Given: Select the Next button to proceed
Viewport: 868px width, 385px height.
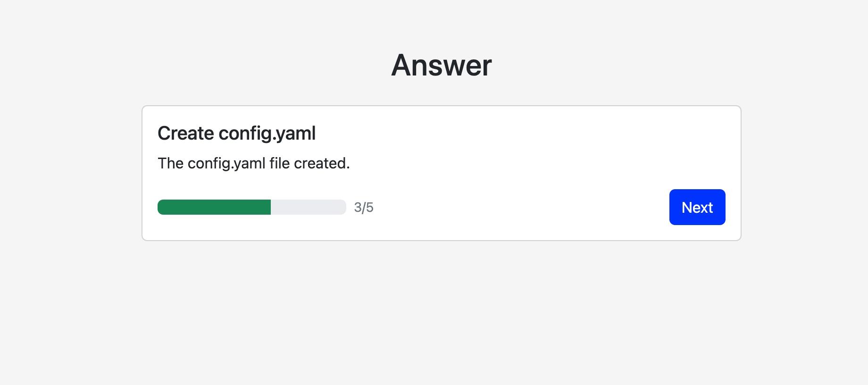Looking at the screenshot, I should pyautogui.click(x=697, y=207).
